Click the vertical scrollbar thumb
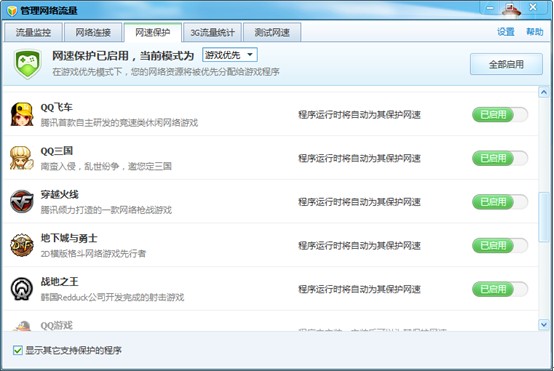The image size is (554, 371). (543, 217)
